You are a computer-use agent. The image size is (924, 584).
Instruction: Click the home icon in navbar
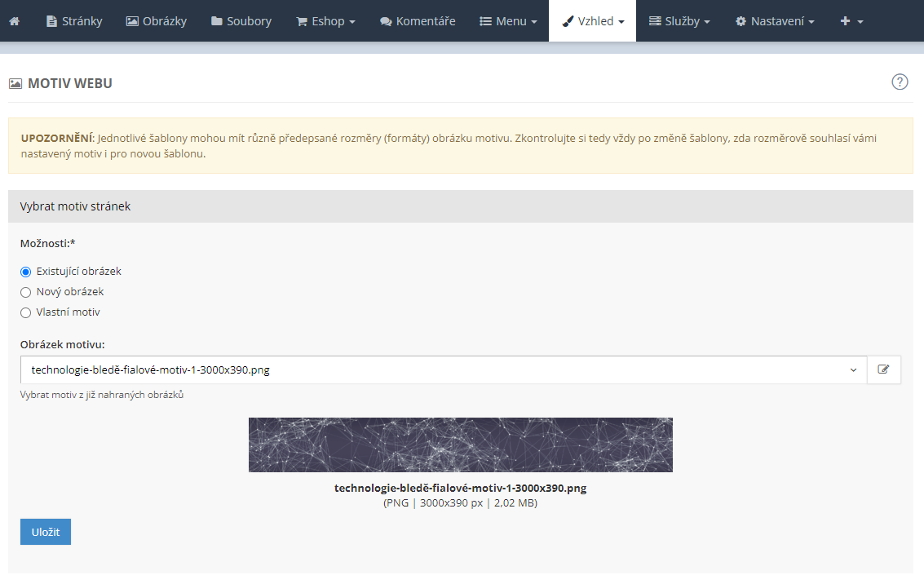[x=15, y=21]
